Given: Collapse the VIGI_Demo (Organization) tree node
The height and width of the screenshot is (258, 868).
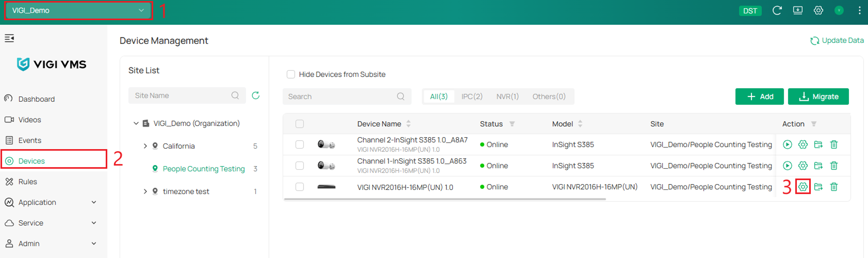Looking at the screenshot, I should (136, 124).
